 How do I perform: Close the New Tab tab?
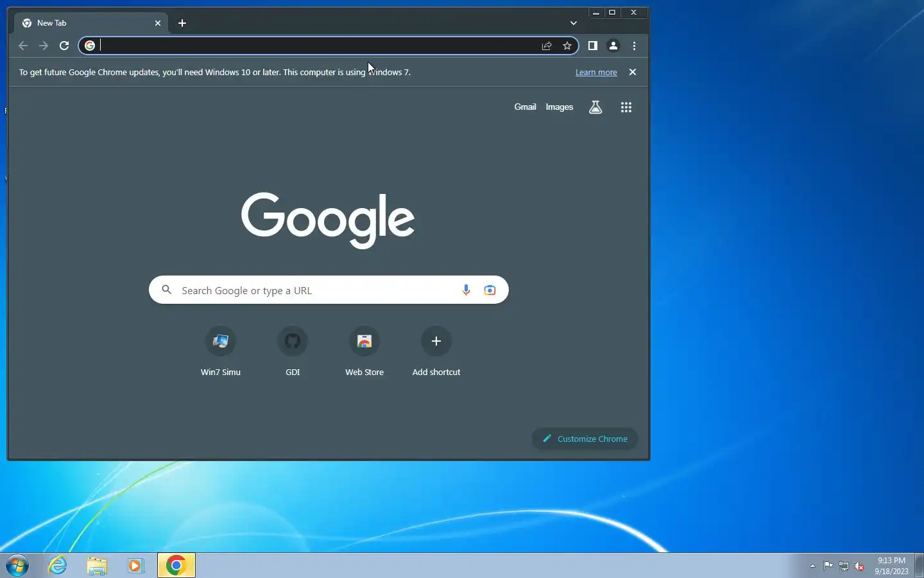158,23
